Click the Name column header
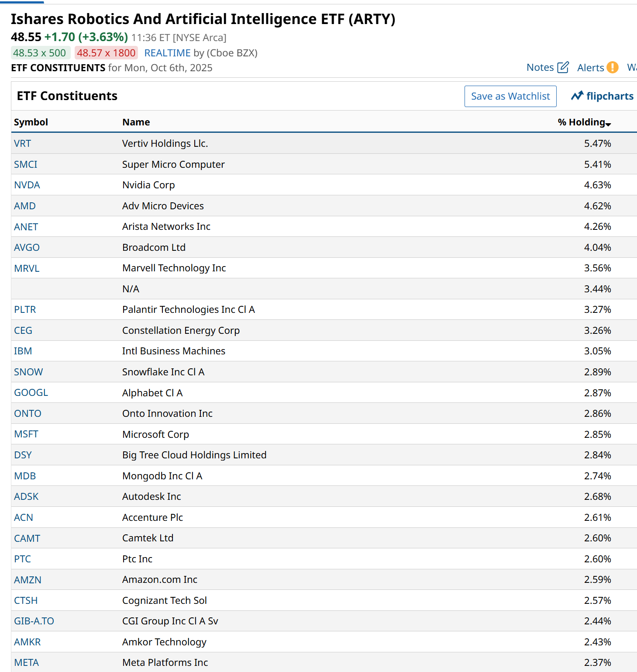Viewport: 637px width, 672px height. coord(136,122)
